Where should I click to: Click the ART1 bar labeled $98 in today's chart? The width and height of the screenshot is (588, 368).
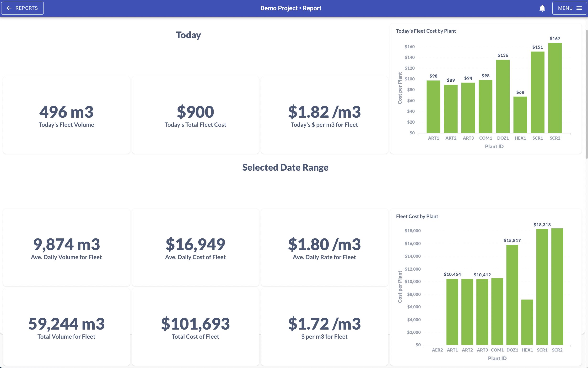pyautogui.click(x=433, y=107)
